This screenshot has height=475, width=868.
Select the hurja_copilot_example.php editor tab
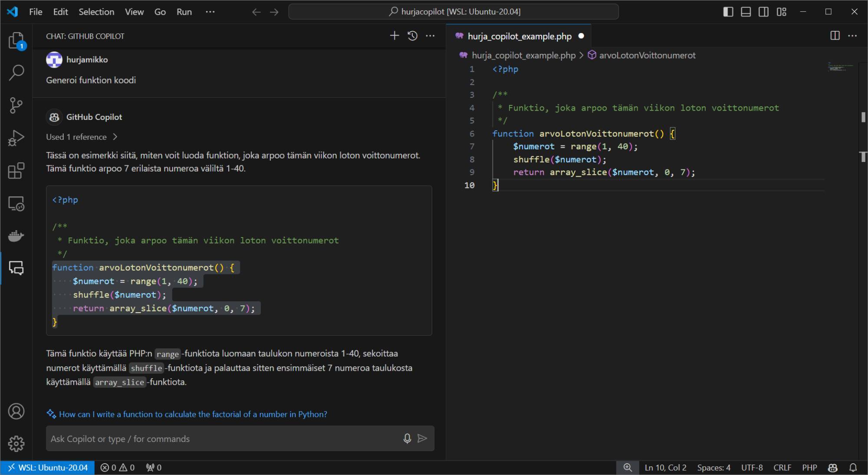point(519,36)
